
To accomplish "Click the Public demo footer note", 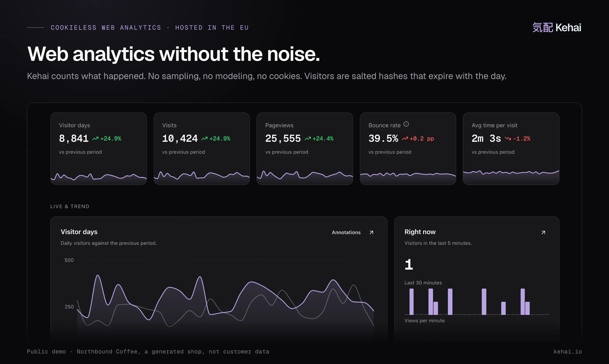I will [x=148, y=352].
